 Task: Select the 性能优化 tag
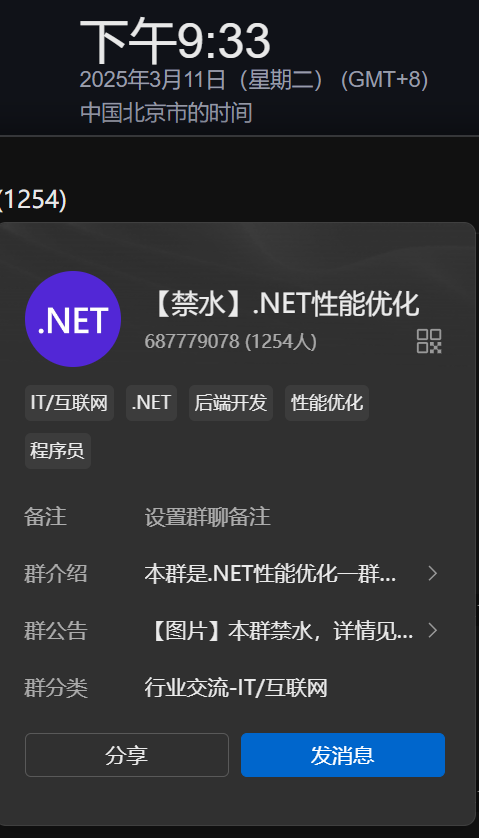pyautogui.click(x=327, y=403)
